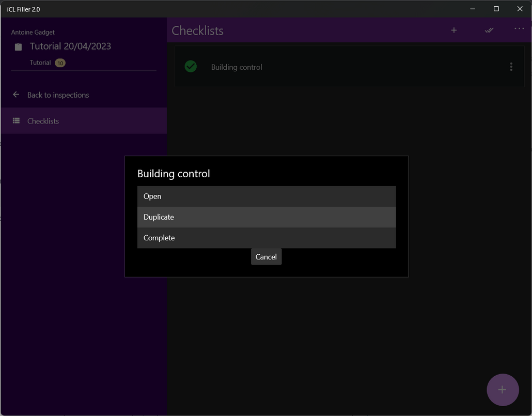The width and height of the screenshot is (532, 416).
Task: Click the plus icon in the Checklists header
Action: [453, 30]
